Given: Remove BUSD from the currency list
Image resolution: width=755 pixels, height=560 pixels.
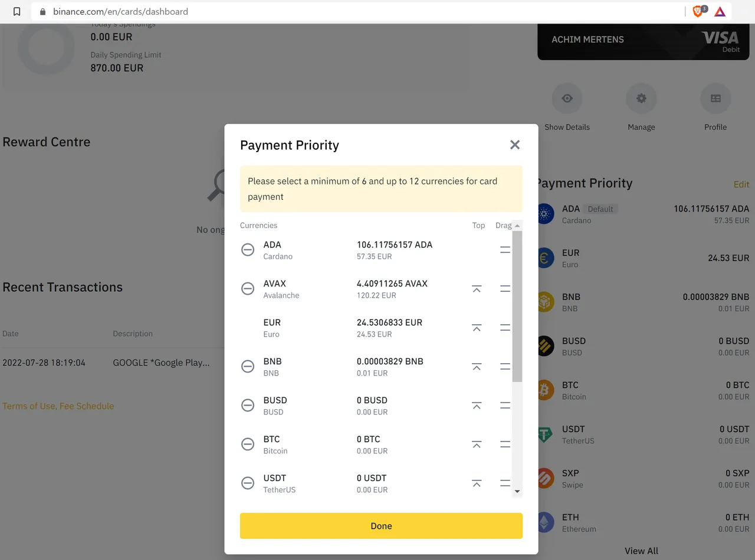Looking at the screenshot, I should pyautogui.click(x=248, y=406).
